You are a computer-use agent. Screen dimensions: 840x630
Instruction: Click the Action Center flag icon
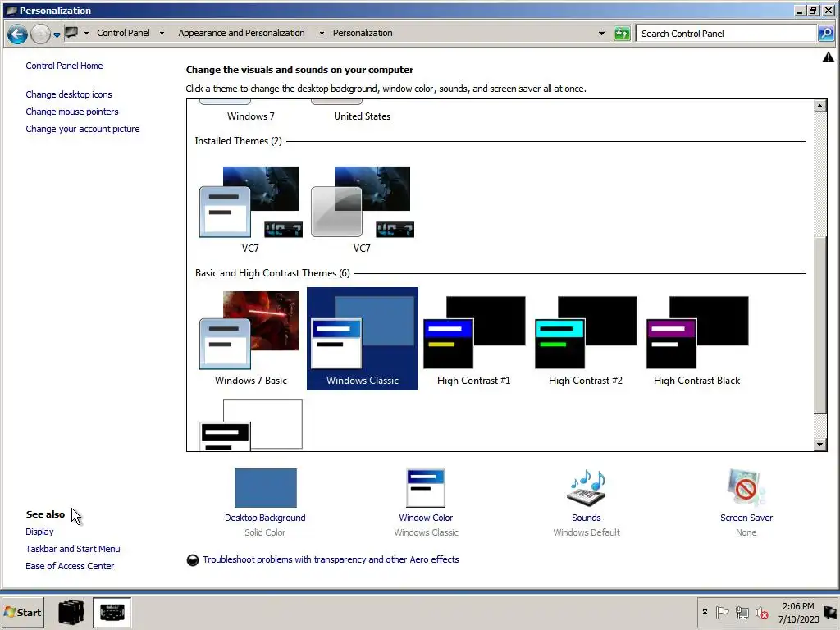722,612
